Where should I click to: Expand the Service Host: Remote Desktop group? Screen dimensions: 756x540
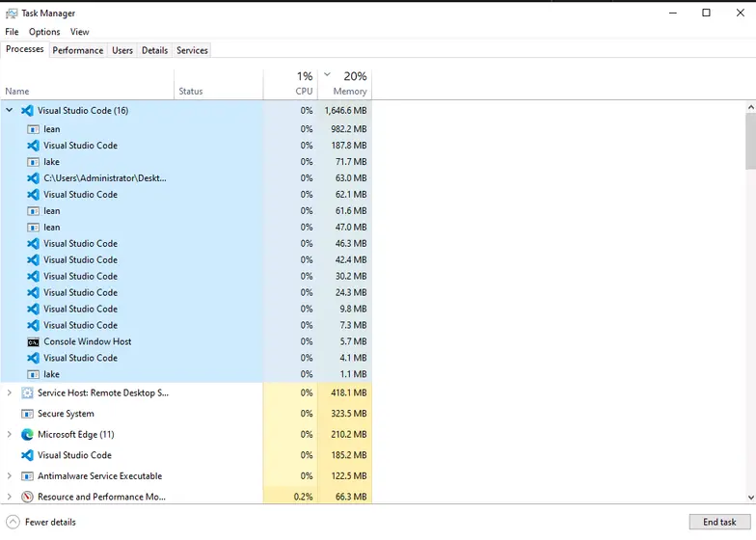click(10, 392)
